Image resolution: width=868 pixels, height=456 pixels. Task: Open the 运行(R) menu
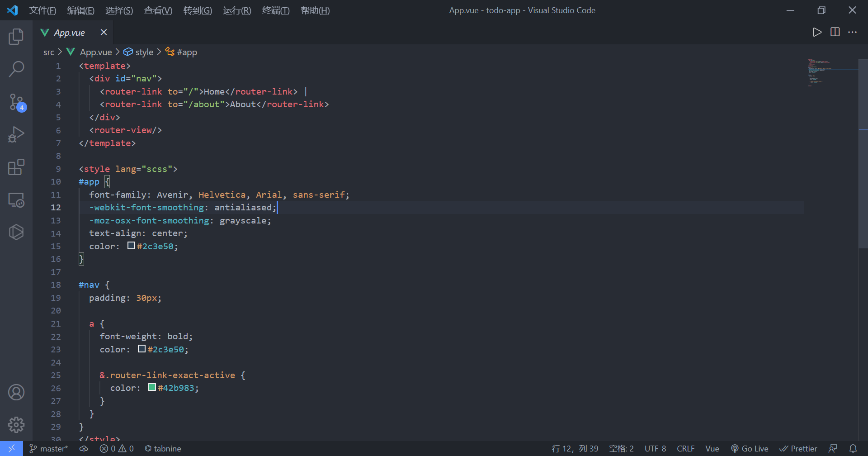point(237,10)
